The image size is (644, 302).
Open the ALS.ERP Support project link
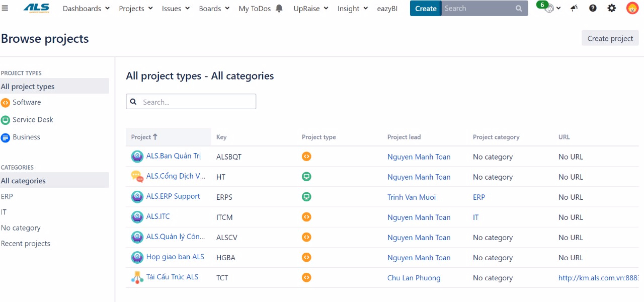pyautogui.click(x=173, y=196)
